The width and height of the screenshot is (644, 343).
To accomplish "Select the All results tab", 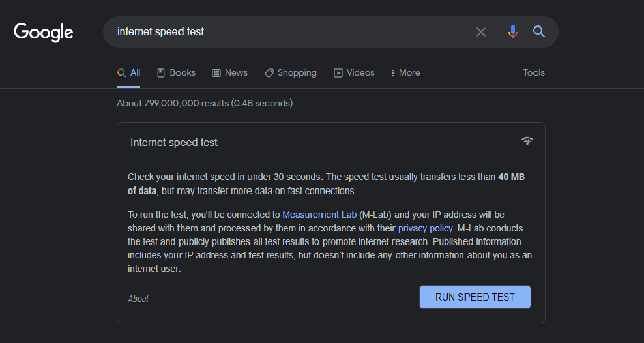I will pos(129,73).
